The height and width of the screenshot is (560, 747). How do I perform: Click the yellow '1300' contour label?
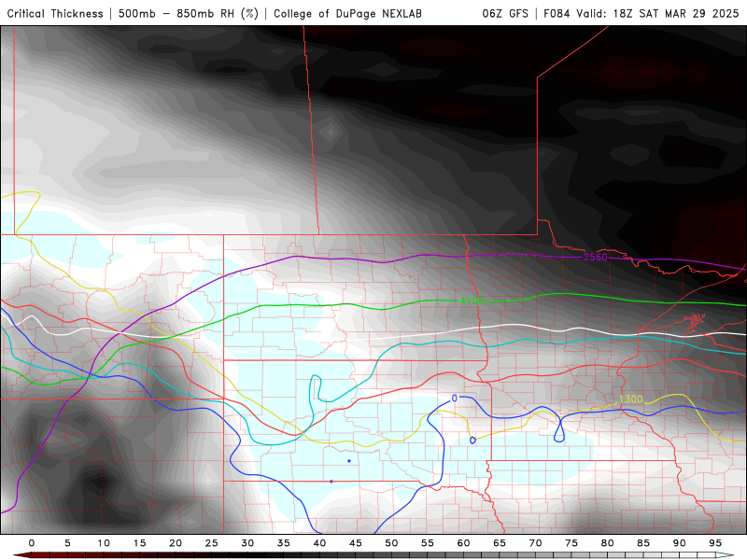click(x=631, y=399)
